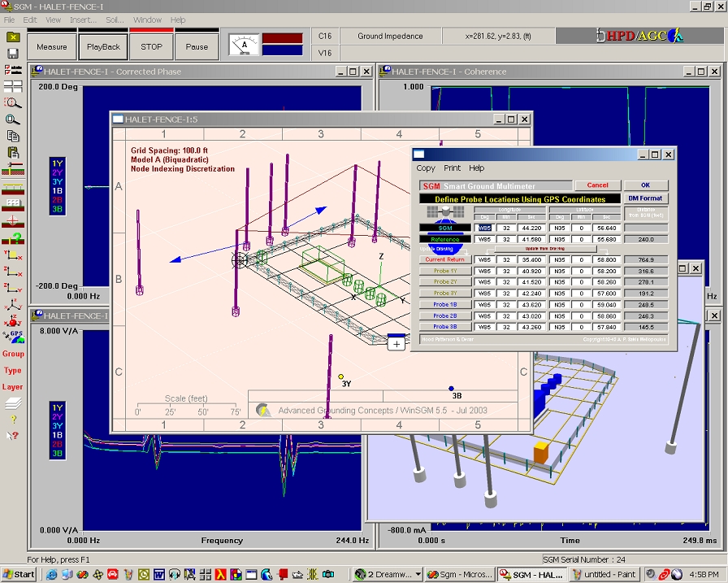728x583 pixels.
Task: Click SGM longitude seconds field 44.220
Action: click(x=531, y=228)
